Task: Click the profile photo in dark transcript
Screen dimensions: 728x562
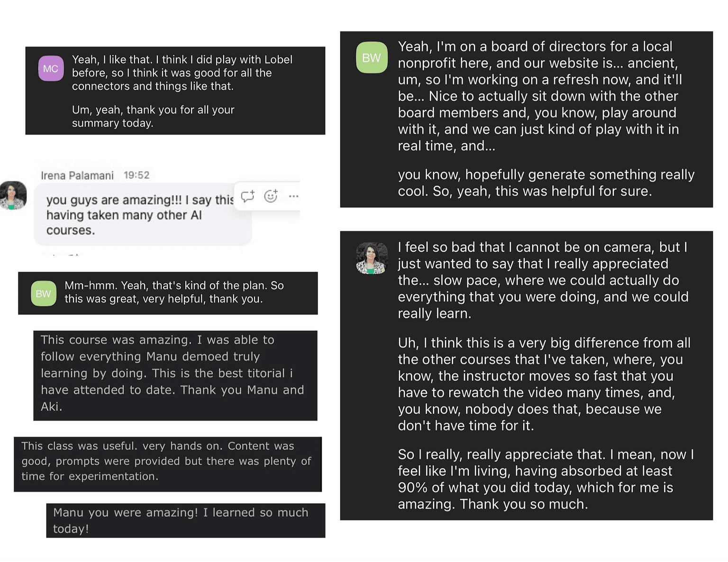Action: pyautogui.click(x=372, y=258)
